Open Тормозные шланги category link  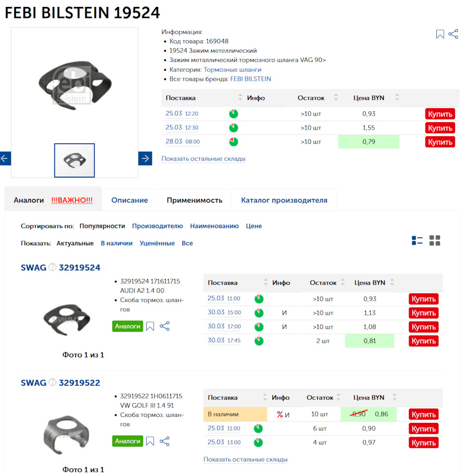(232, 69)
